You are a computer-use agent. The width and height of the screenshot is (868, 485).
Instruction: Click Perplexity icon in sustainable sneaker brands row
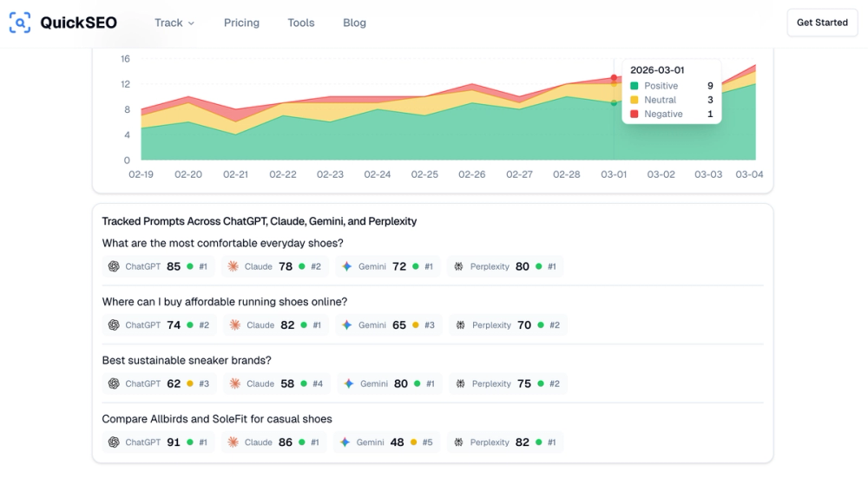(460, 383)
